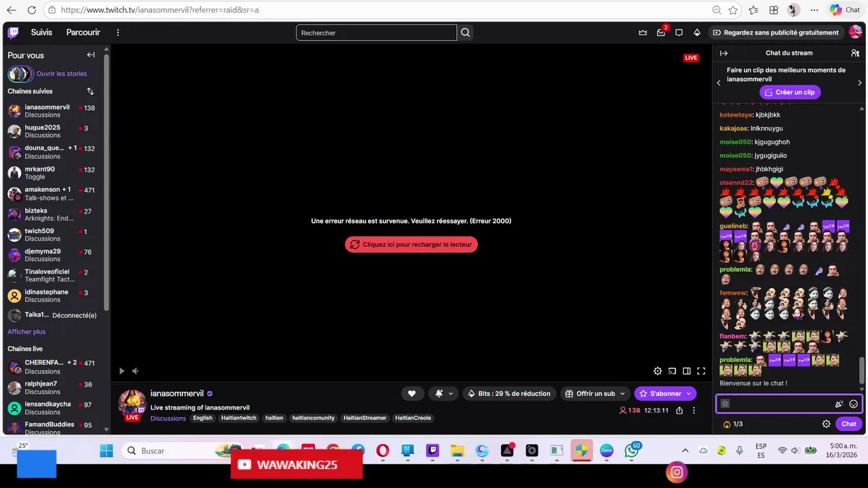Open Bits 29 % de réduction offer

(509, 393)
